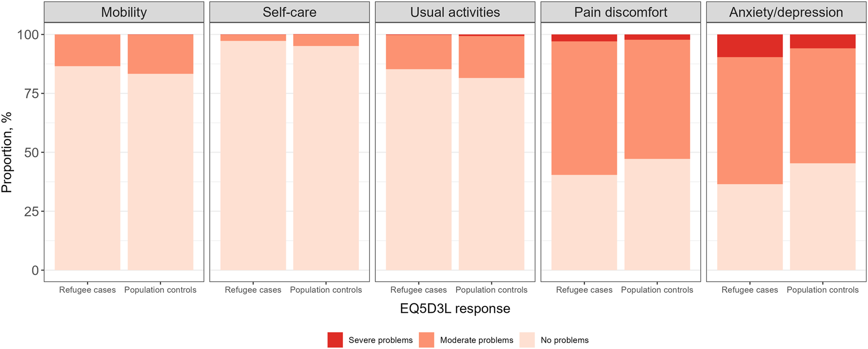This screenshot has width=868, height=349.
Task: Click the Usual activities panel header
Action: click(455, 12)
